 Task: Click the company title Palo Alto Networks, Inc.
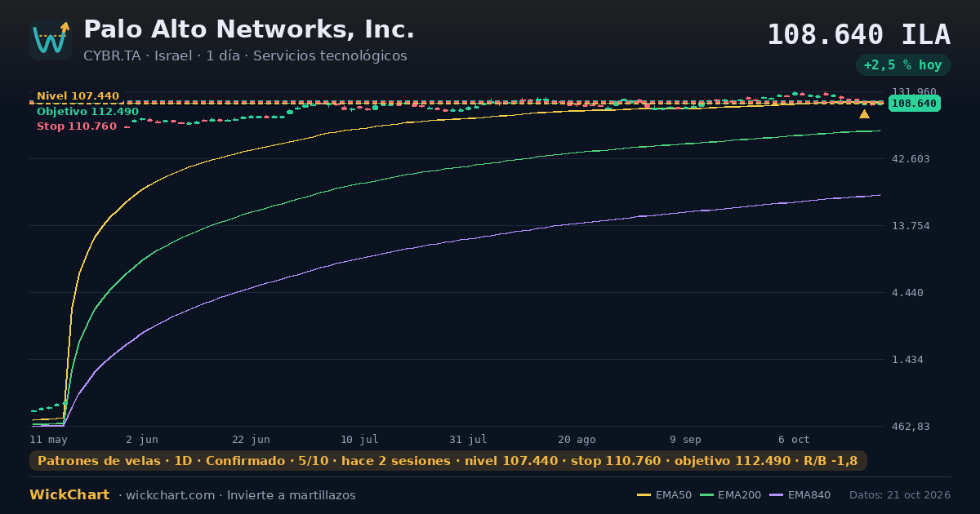(x=249, y=29)
